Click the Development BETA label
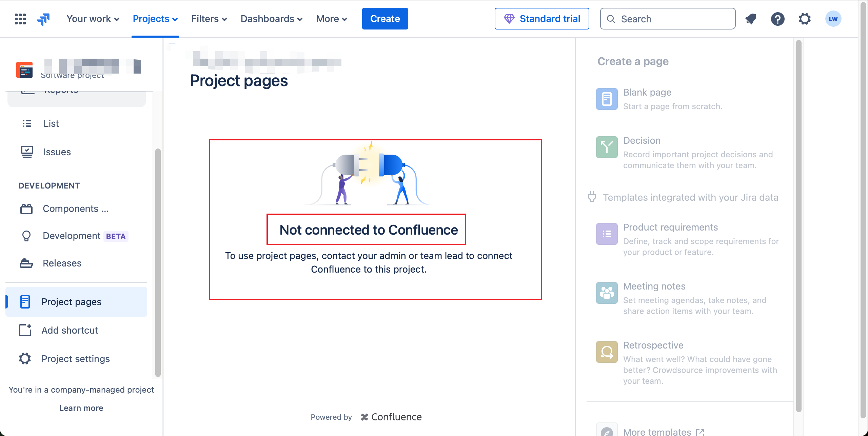This screenshot has width=868, height=436. (116, 236)
